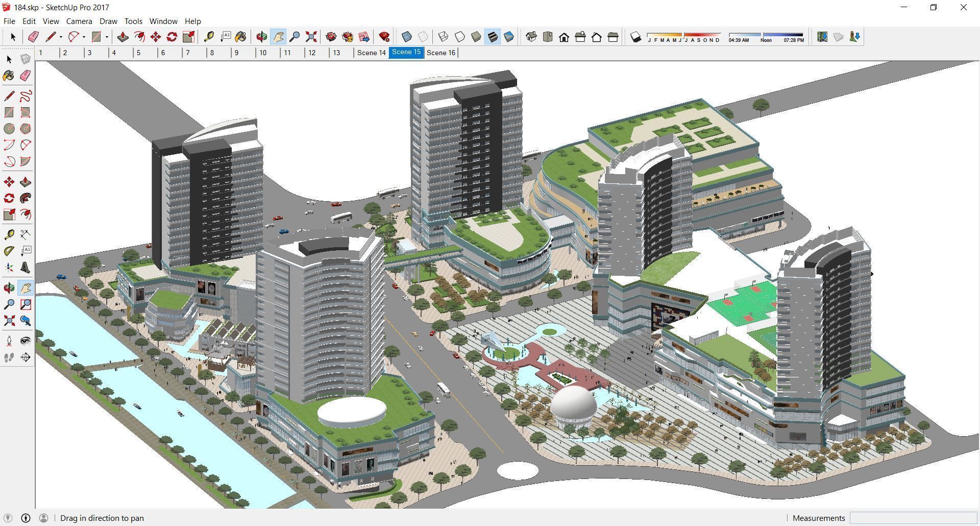Switch to the Top view
980x526 pixels.
coord(548,37)
